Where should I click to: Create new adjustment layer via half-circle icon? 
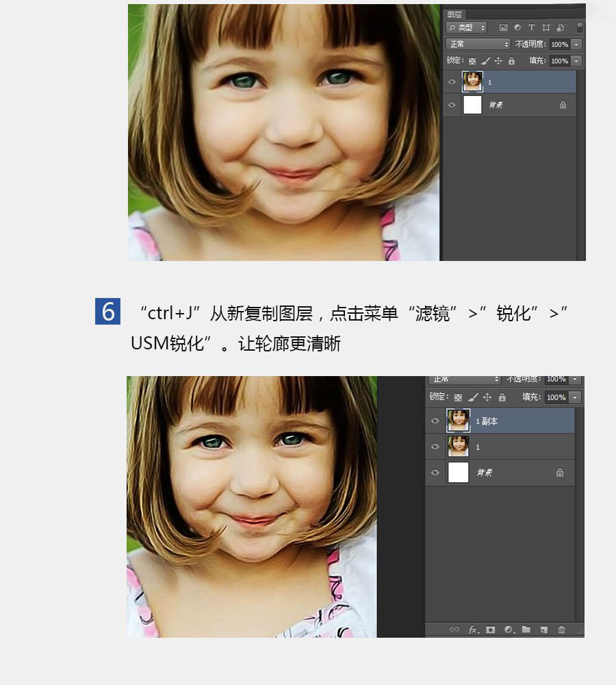[509, 630]
